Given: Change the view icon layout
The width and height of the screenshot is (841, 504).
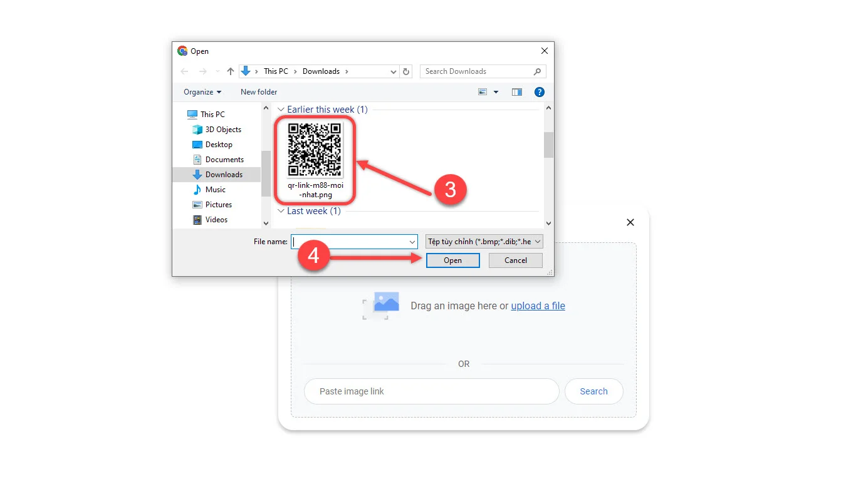Looking at the screenshot, I should point(483,92).
